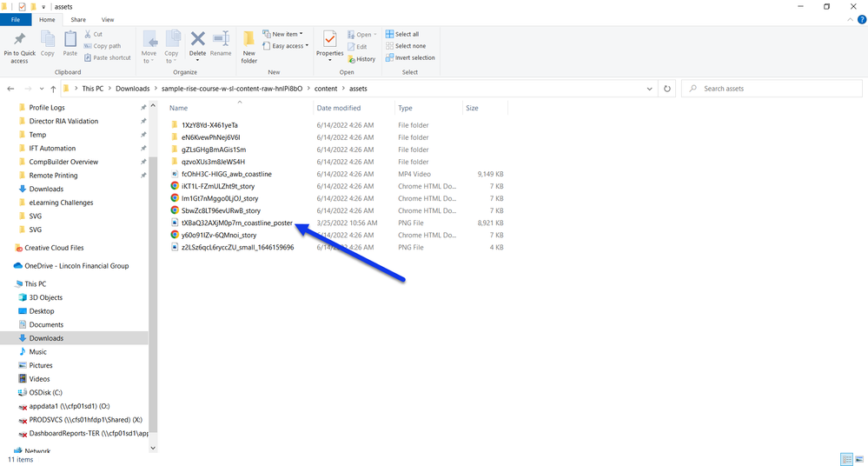Open Profile Logs in navigation pane
This screenshot has width=868, height=466.
tap(47, 108)
